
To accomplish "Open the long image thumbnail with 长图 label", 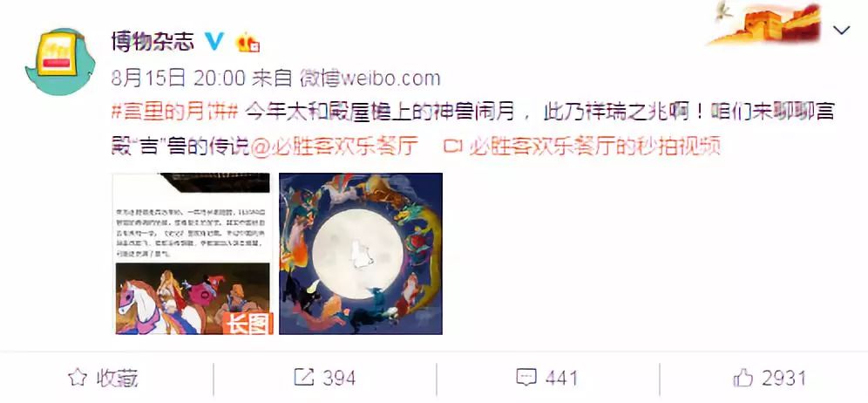I will coord(193,254).
